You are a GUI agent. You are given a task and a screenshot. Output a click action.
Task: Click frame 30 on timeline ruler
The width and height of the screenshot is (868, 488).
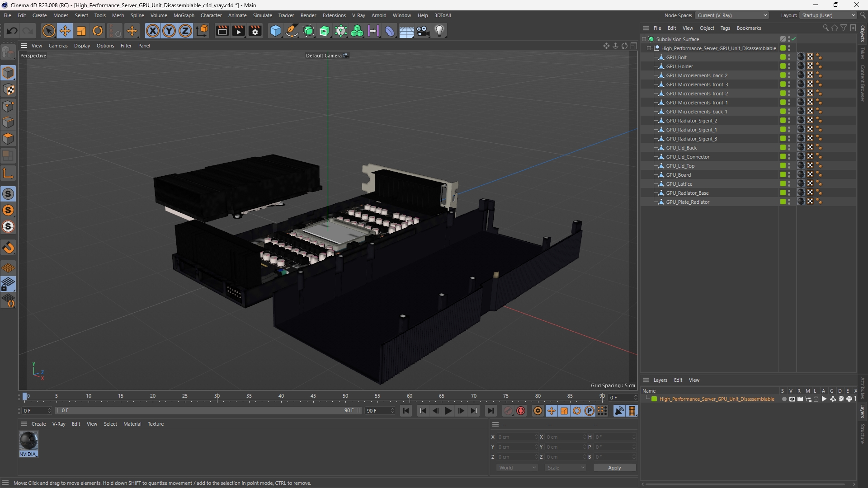[217, 396]
